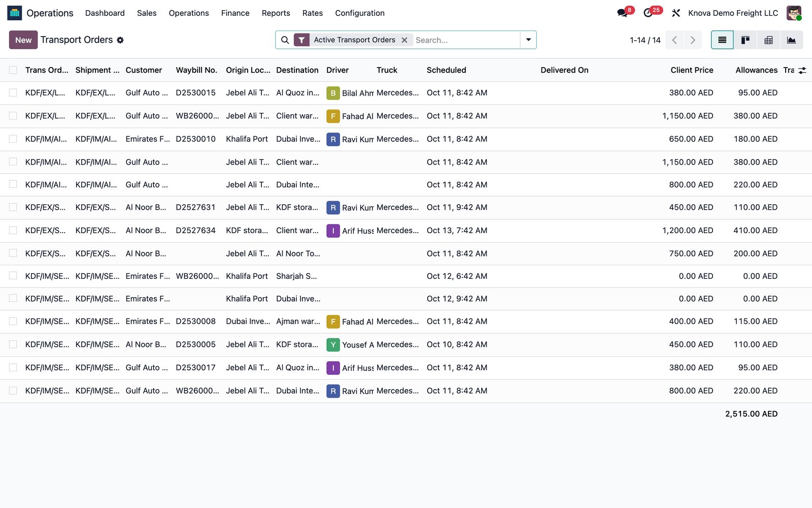Expand the search options dropdown arrow
The width and height of the screenshot is (812, 508).
pyautogui.click(x=528, y=40)
